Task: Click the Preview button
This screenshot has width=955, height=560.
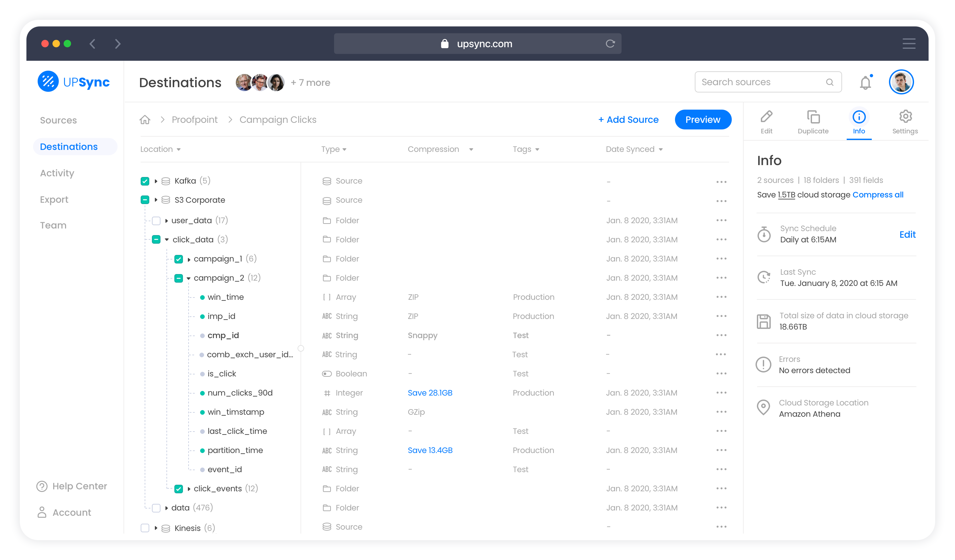Action: [x=703, y=120]
